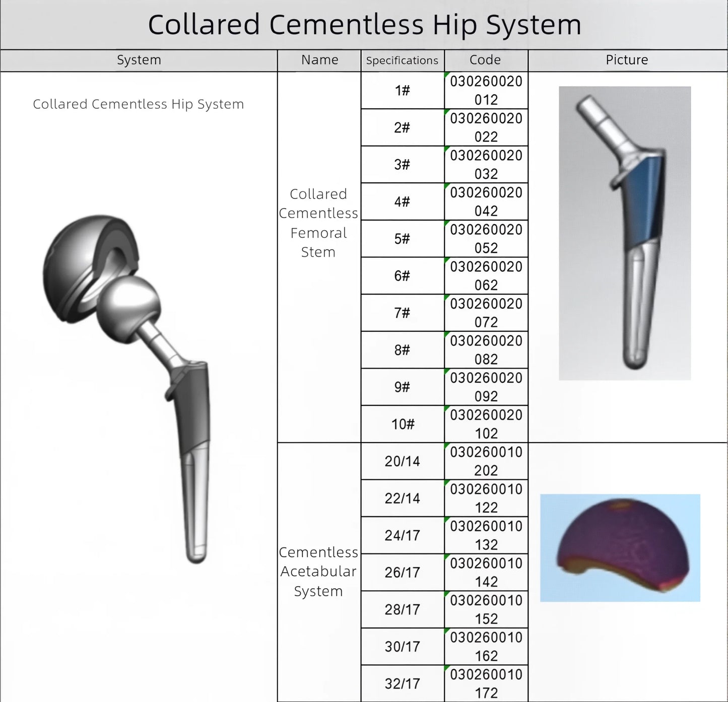Image resolution: width=728 pixels, height=702 pixels.
Task: Select specification cell '20/14'
Action: click(403, 461)
